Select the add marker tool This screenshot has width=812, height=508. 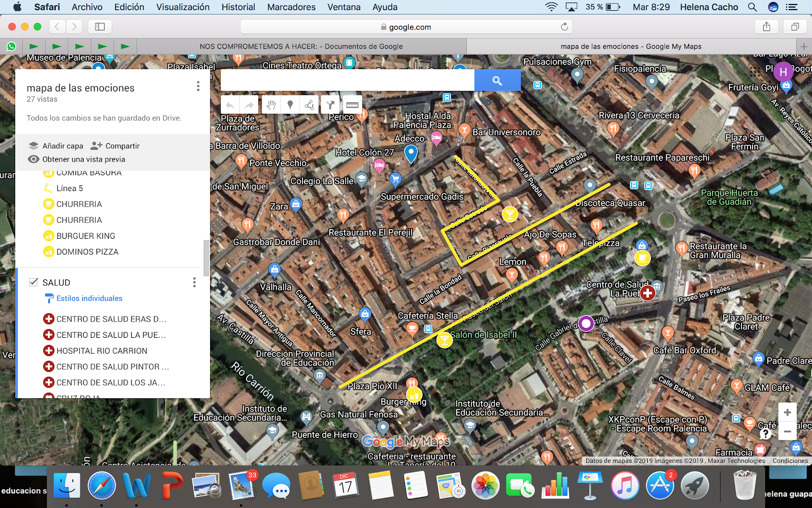(x=290, y=106)
